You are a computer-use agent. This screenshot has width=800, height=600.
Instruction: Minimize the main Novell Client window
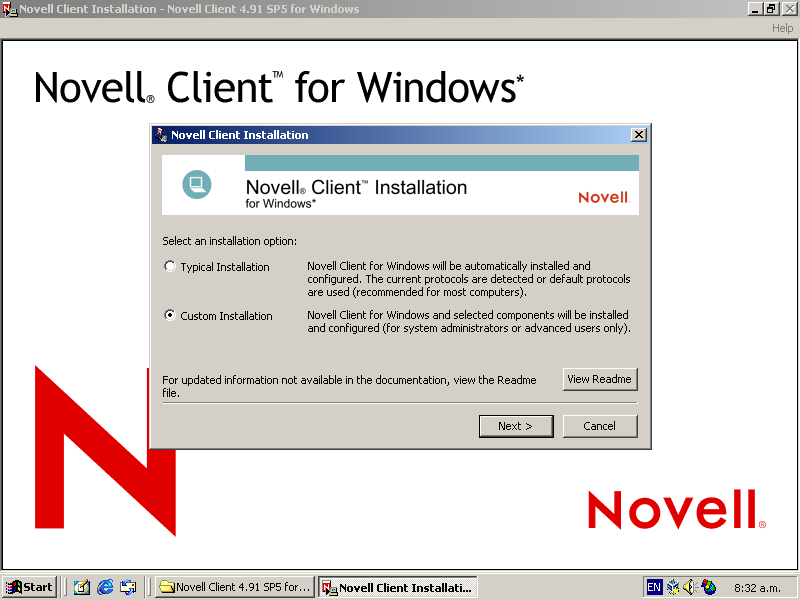[x=756, y=9]
